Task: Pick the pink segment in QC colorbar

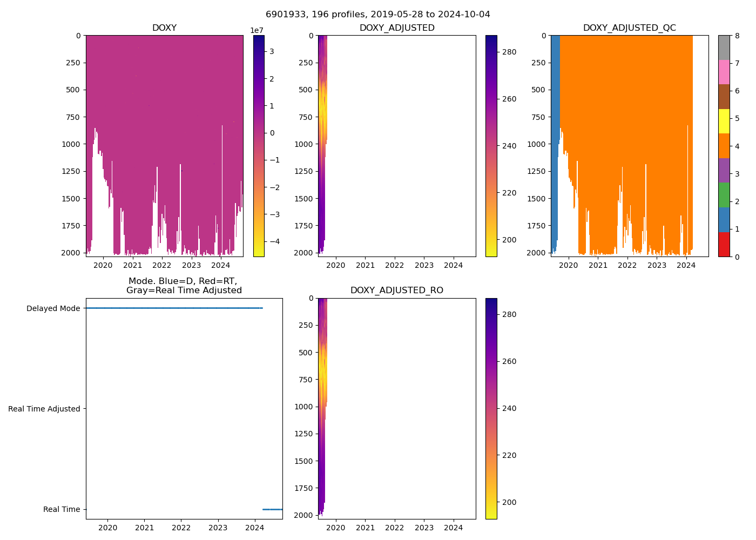Action: (724, 72)
